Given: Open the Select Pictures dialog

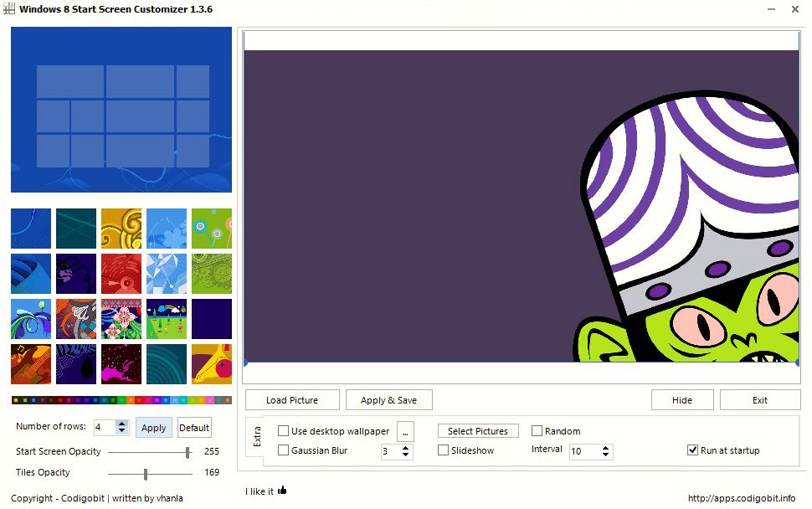Looking at the screenshot, I should [478, 431].
